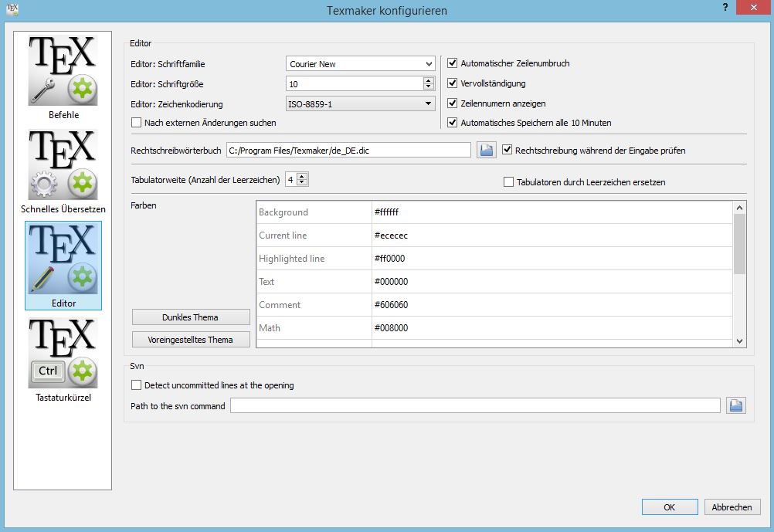This screenshot has height=532, width=774.
Task: Click the Current line color value #ececec
Action: pos(552,236)
